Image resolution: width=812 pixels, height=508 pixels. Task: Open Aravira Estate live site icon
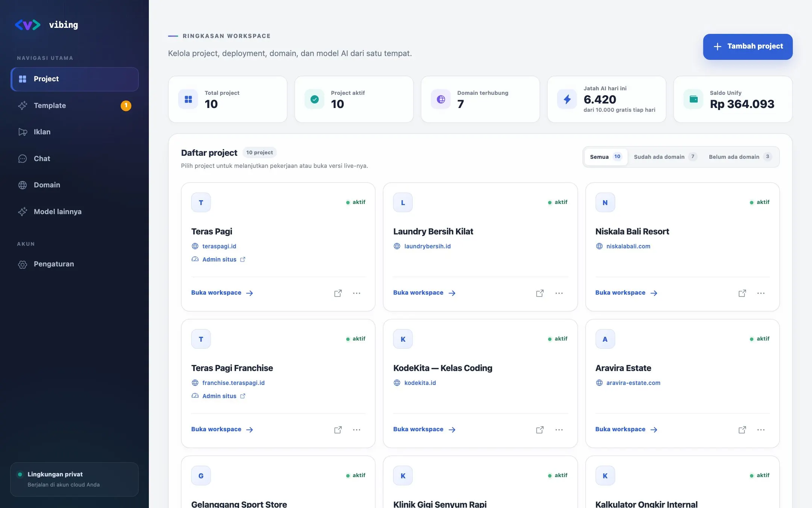point(742,430)
